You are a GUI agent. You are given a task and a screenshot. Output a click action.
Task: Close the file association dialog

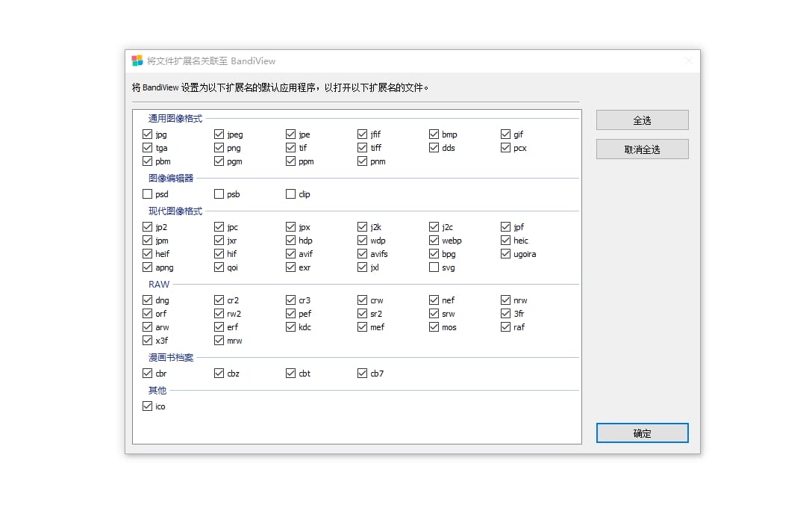pos(688,61)
